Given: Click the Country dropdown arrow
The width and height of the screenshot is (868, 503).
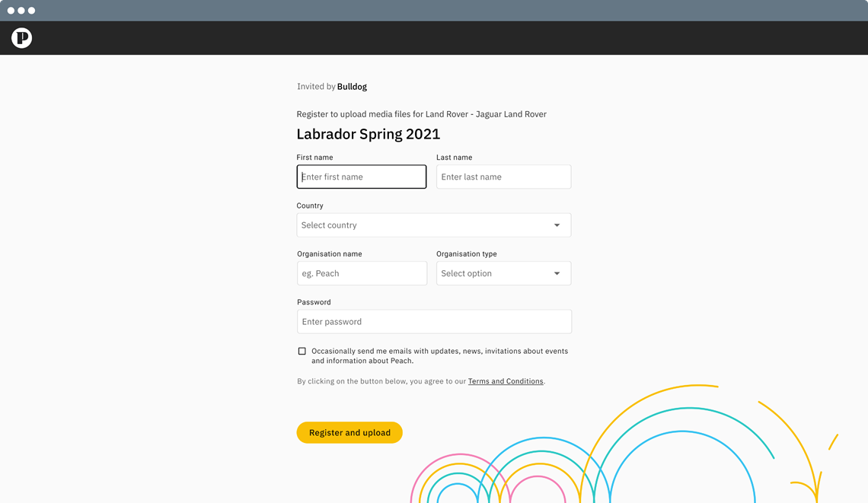Looking at the screenshot, I should tap(557, 225).
